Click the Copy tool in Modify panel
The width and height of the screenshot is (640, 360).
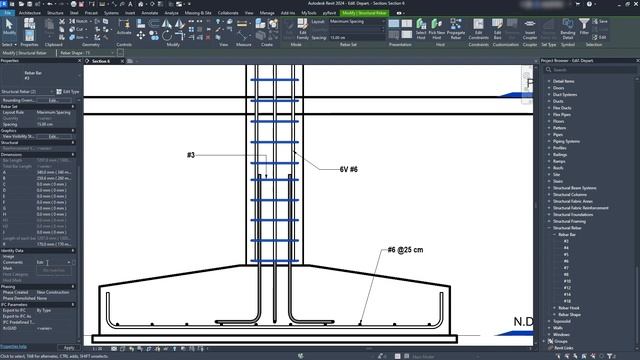[x=153, y=36]
